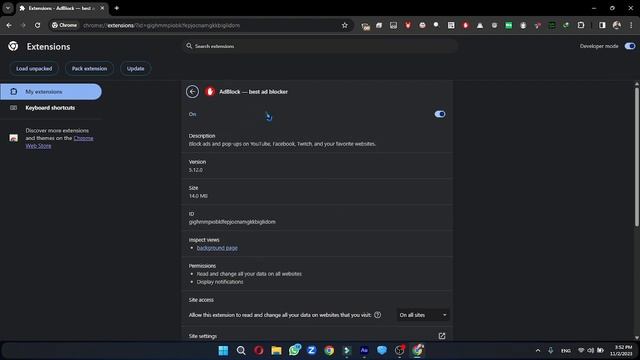The height and width of the screenshot is (360, 640).
Task: Open the background page inspect view
Action: click(x=217, y=248)
